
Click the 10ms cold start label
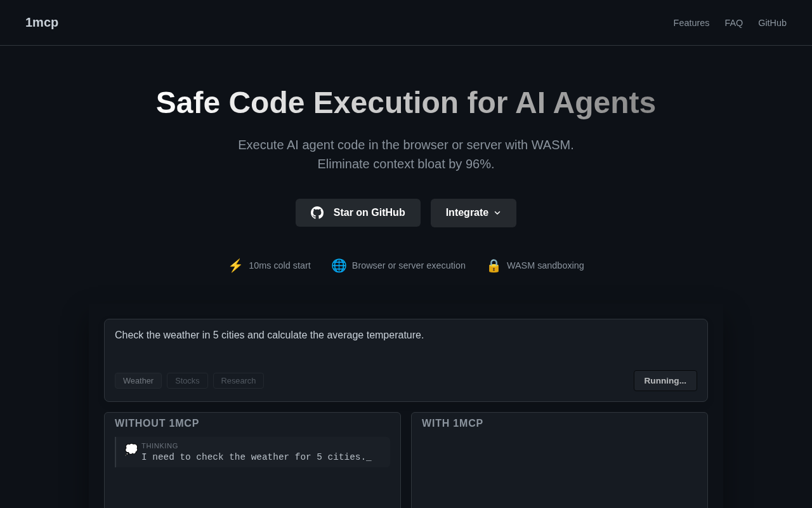[280, 265]
